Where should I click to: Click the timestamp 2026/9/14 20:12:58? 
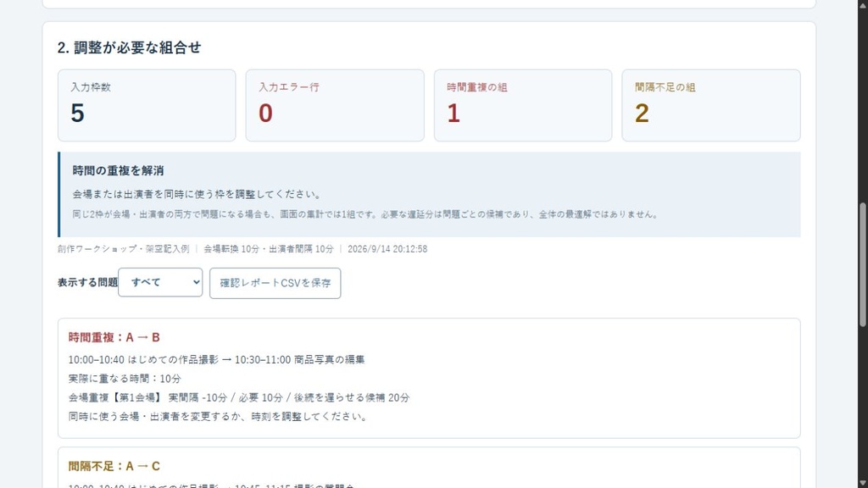[x=387, y=249]
